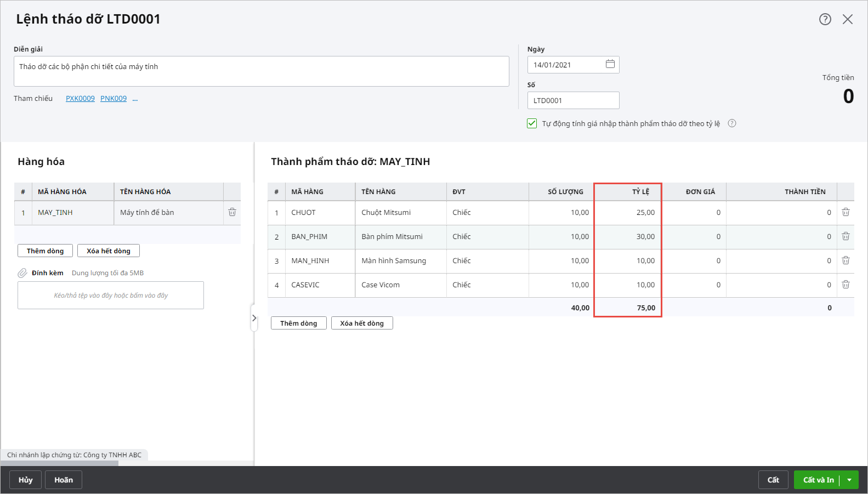Click the file attachment drop zone

[111, 296]
